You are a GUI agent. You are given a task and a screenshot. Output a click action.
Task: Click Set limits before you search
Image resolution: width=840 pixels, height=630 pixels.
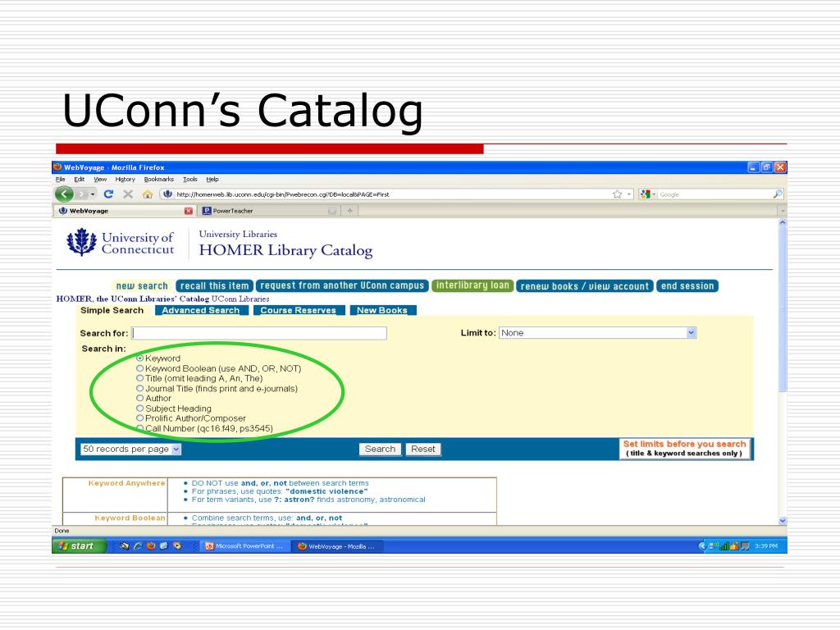point(685,449)
